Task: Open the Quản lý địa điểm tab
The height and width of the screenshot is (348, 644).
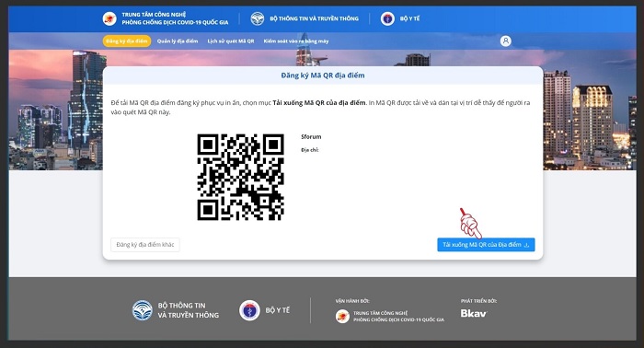Action: (x=178, y=41)
